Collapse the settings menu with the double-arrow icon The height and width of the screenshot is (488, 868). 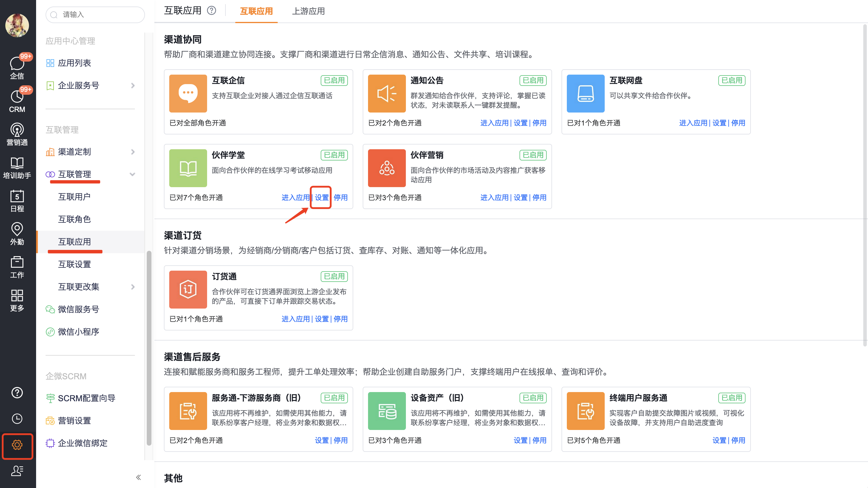(x=138, y=477)
